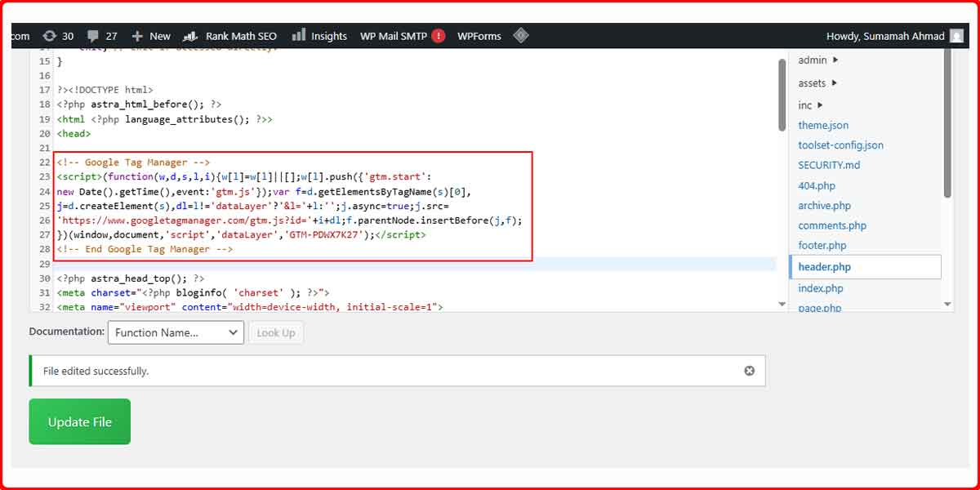Image resolution: width=980 pixels, height=490 pixels.
Task: Open 404.php file
Action: (817, 185)
